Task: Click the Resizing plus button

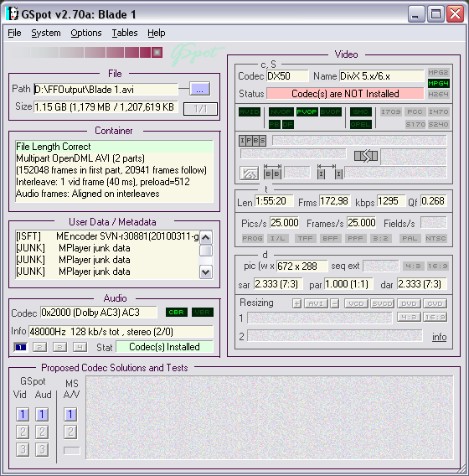Action: coord(297,303)
